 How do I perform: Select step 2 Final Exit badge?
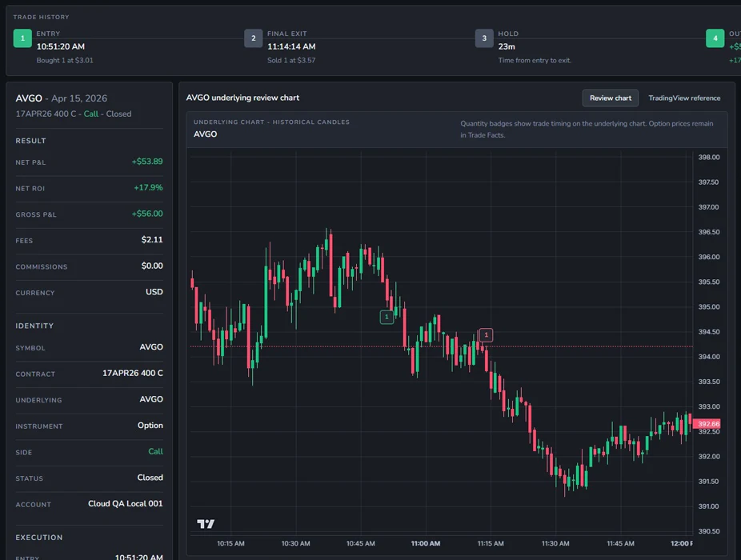254,38
